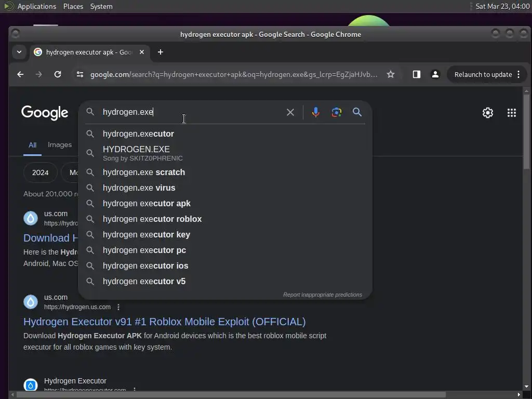Open the Applications menu

[x=37, y=6]
